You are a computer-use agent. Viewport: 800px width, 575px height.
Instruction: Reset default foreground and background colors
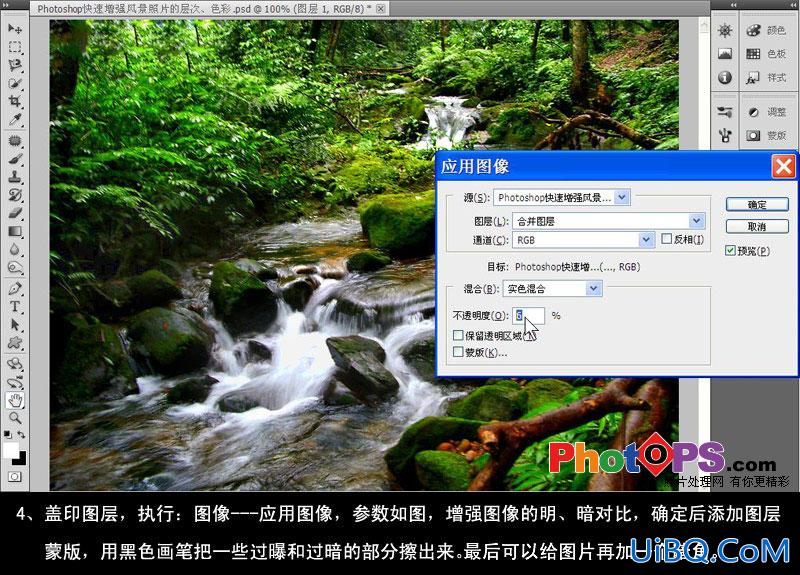pos(8,434)
